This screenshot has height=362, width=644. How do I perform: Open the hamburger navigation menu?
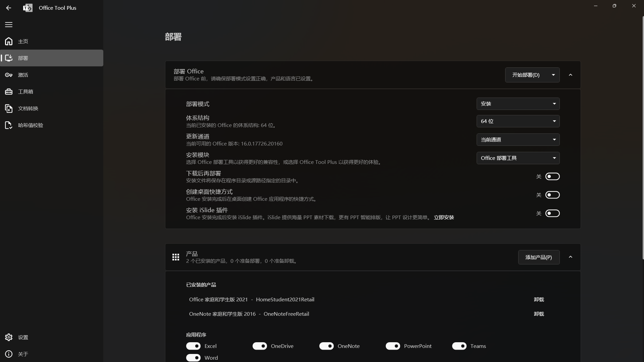pos(9,24)
